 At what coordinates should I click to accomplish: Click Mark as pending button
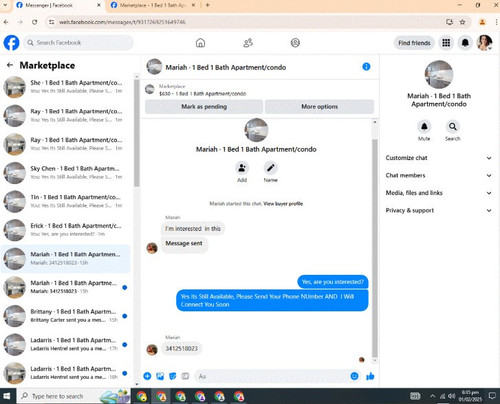[204, 107]
